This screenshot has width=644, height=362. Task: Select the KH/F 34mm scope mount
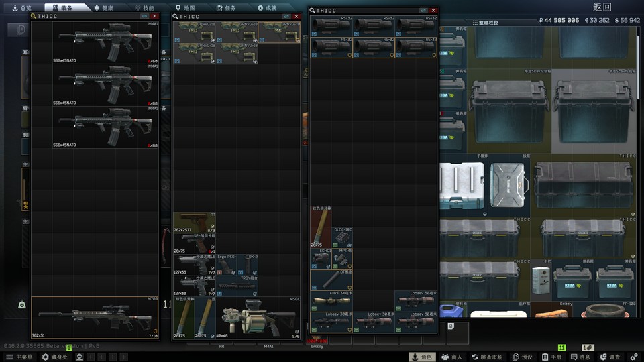click(x=331, y=301)
